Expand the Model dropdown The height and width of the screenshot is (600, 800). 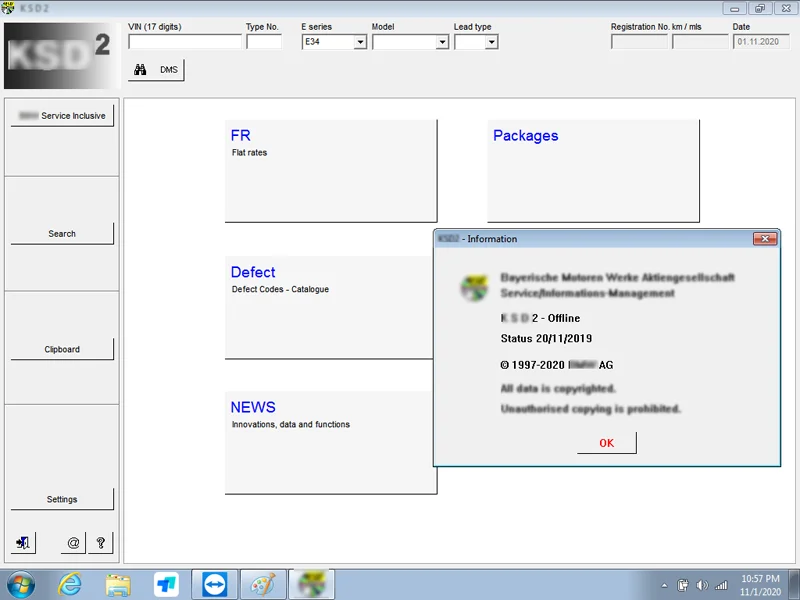[442, 42]
